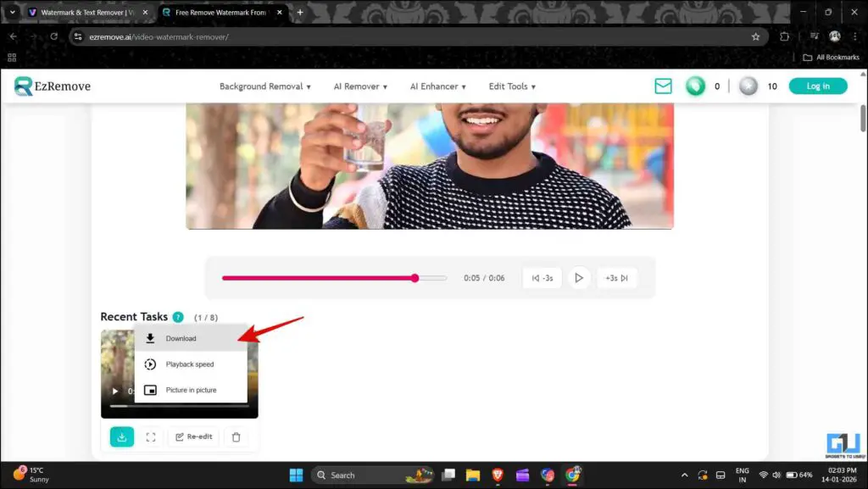This screenshot has width=868, height=489.
Task: Click the Re-edit button
Action: click(x=193, y=436)
